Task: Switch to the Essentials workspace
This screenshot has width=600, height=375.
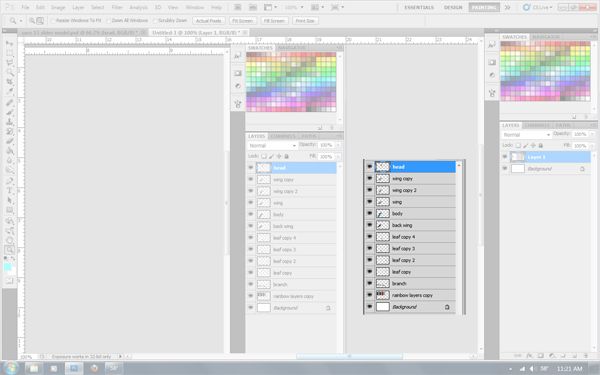Action: pyautogui.click(x=419, y=7)
